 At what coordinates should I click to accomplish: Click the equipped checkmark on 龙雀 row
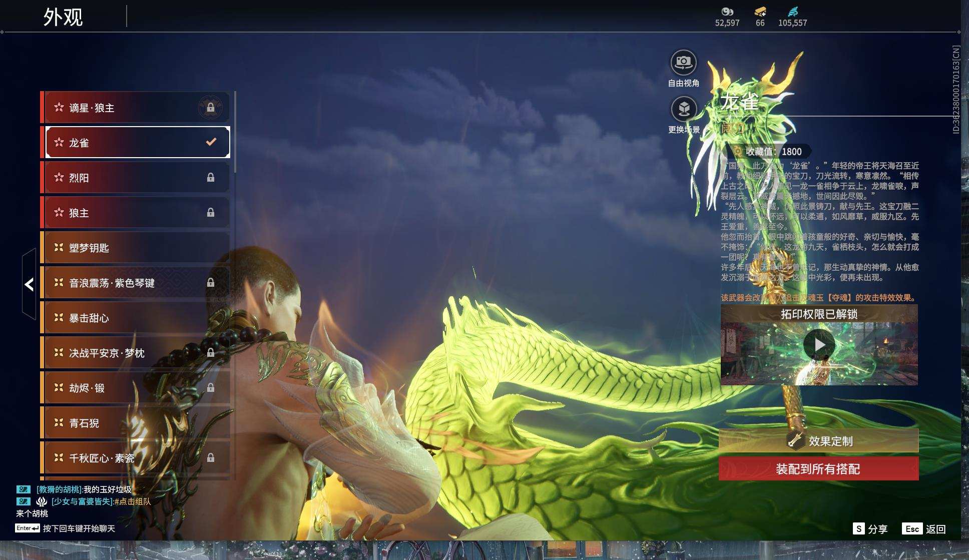[x=211, y=142]
